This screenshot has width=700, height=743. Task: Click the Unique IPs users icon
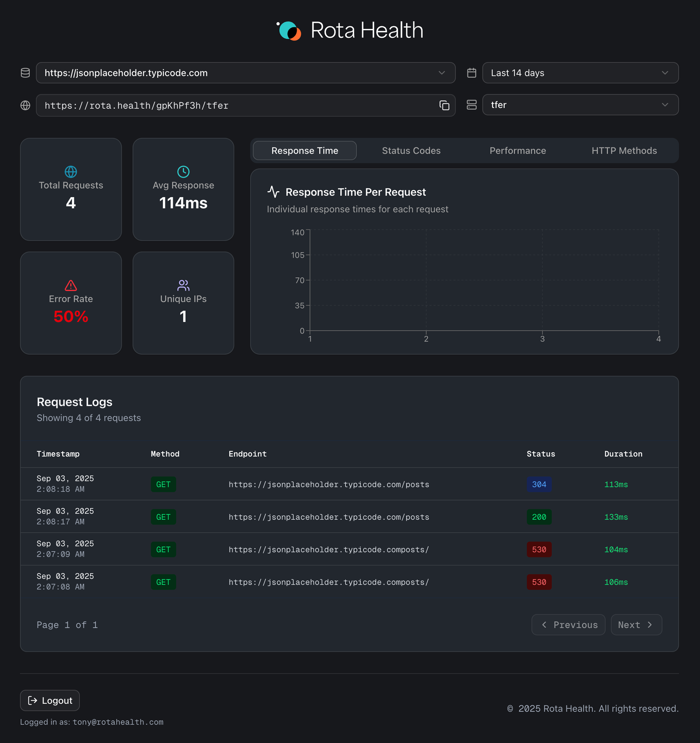tap(183, 285)
